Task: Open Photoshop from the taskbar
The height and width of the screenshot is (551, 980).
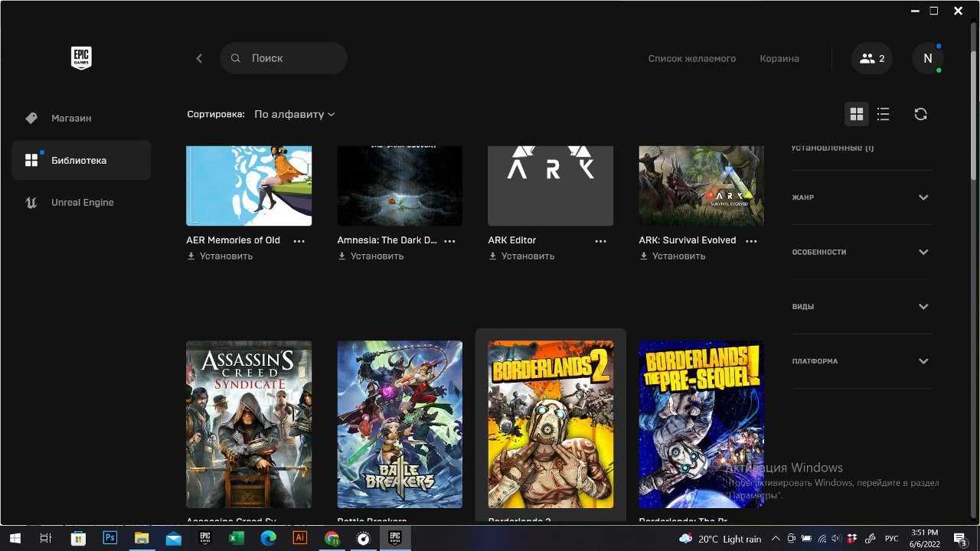Action: point(109,538)
